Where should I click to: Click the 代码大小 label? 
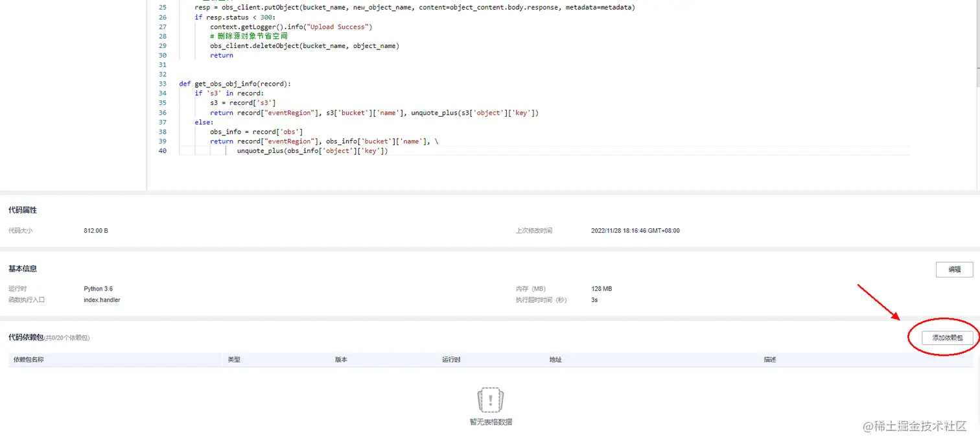click(x=20, y=231)
